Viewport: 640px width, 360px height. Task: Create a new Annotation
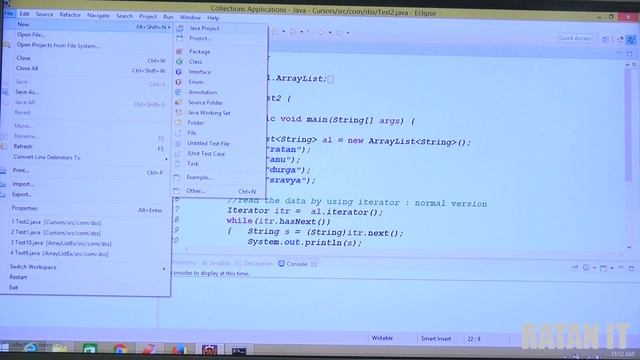pyautogui.click(x=202, y=92)
